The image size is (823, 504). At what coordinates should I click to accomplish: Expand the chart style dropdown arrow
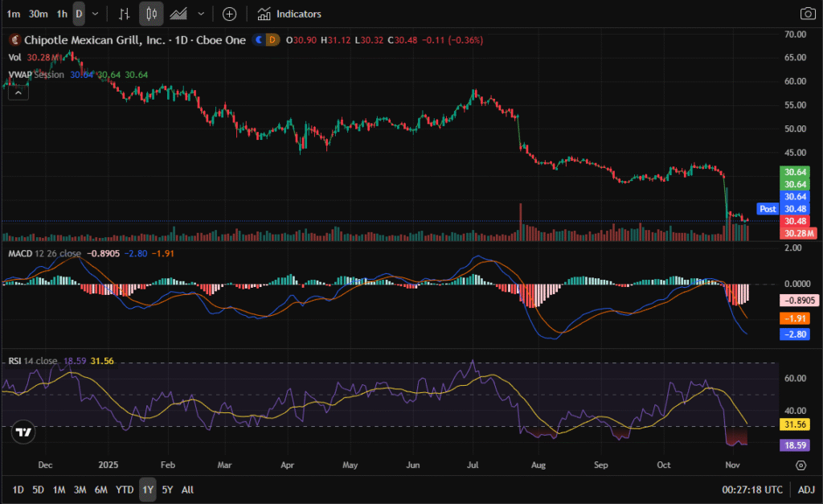click(x=200, y=14)
